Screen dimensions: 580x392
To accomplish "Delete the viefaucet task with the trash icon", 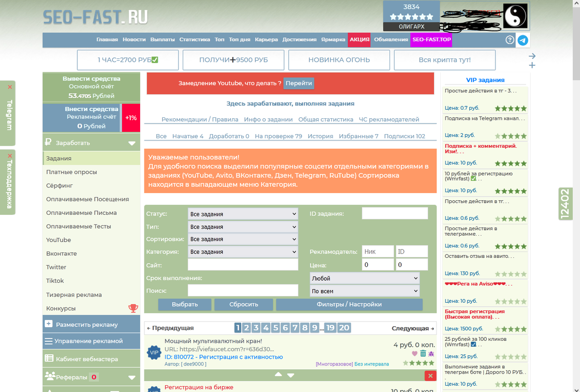I will 423,354.
